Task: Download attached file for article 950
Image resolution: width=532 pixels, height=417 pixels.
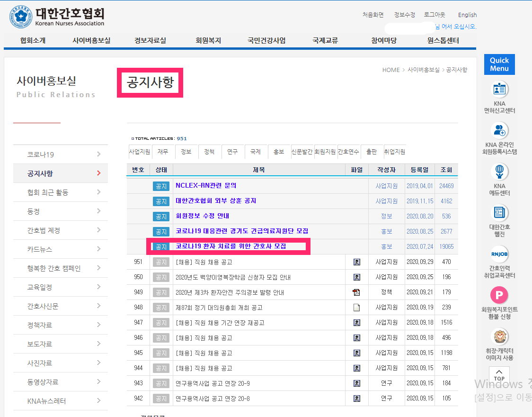Action: click(356, 277)
